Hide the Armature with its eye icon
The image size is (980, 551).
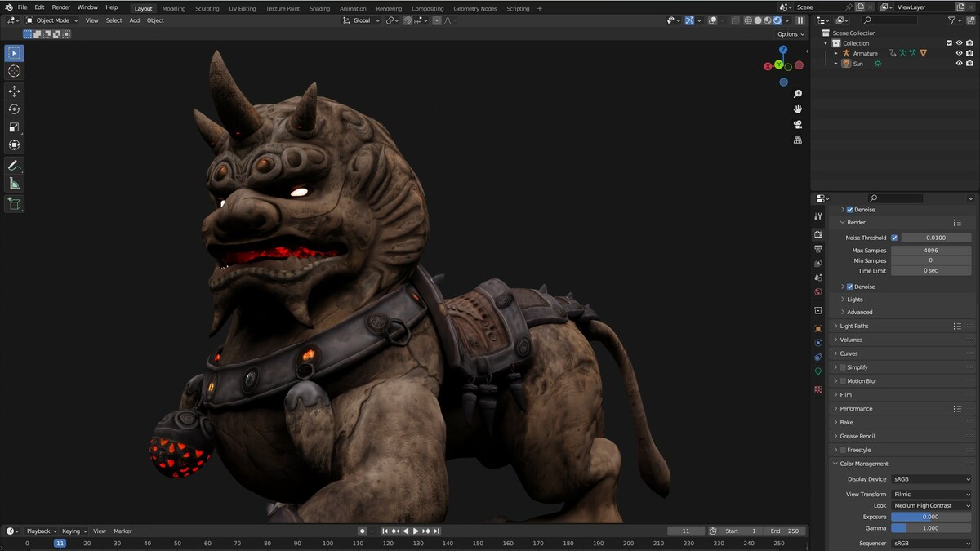pyautogui.click(x=960, y=53)
